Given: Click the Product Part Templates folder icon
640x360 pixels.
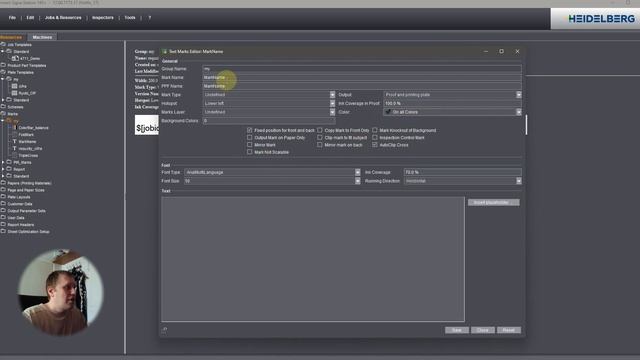Looking at the screenshot, I should 3,65.
